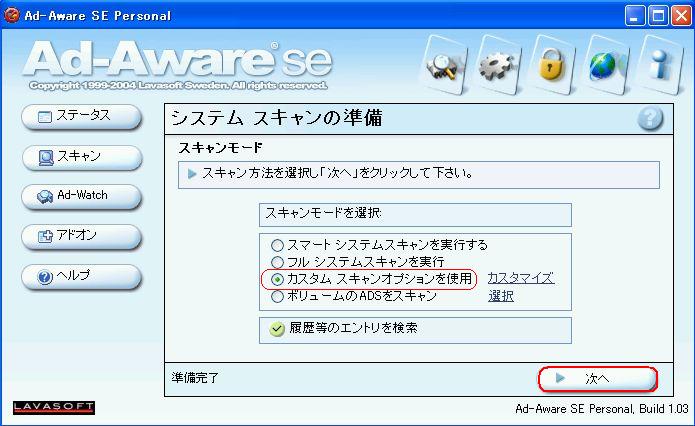Open the ヘルプ sidebar button
This screenshot has height=426, width=695.
pos(82,276)
